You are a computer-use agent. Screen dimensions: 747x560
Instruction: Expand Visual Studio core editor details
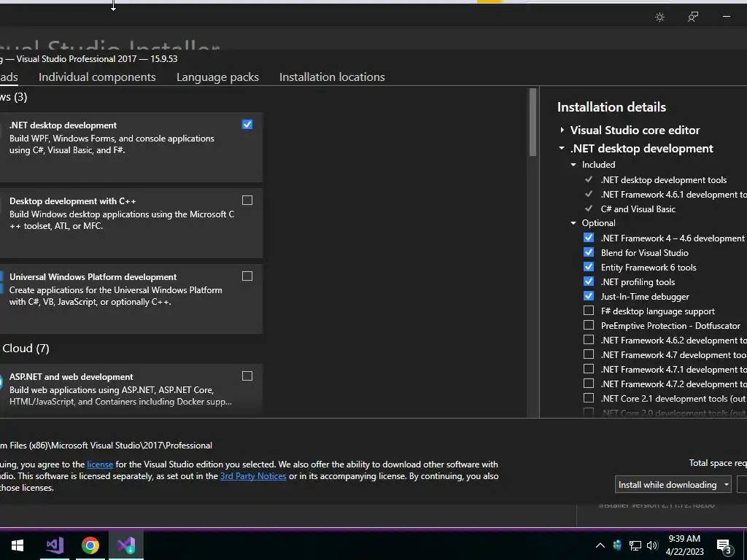(x=562, y=130)
